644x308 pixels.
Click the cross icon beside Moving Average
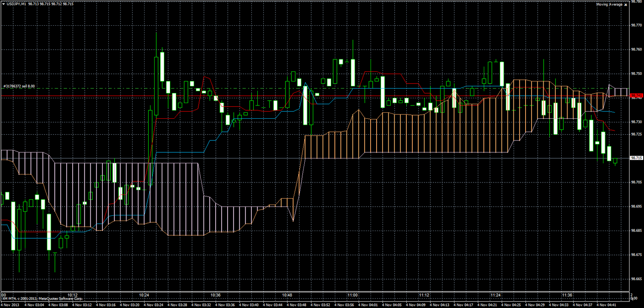pyautogui.click(x=626, y=5)
